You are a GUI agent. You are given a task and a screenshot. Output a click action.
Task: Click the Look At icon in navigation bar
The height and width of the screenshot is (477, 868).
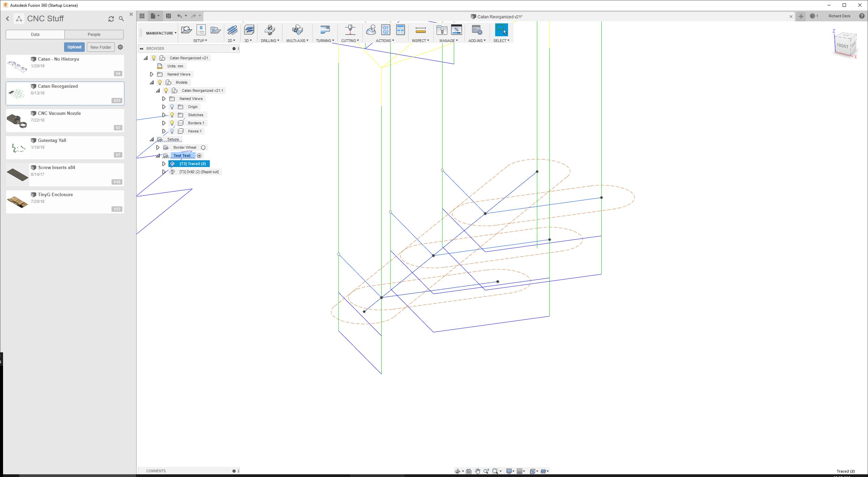[468, 471]
